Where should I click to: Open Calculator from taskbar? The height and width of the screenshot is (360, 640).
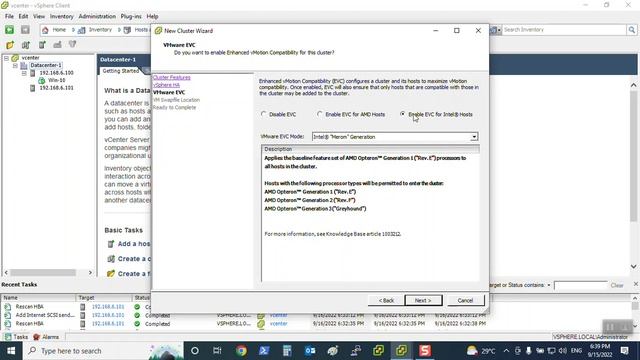pyautogui.click(x=287, y=351)
